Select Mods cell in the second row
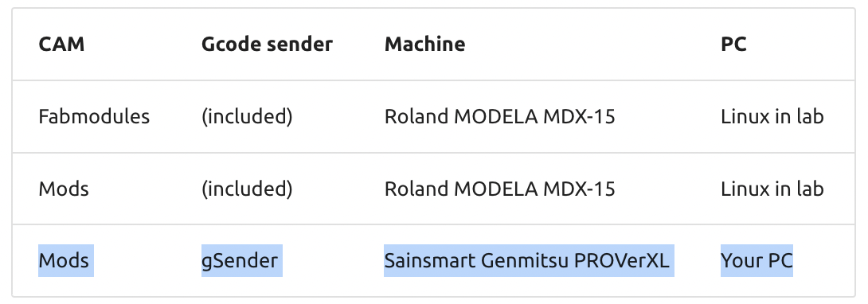 coord(64,189)
